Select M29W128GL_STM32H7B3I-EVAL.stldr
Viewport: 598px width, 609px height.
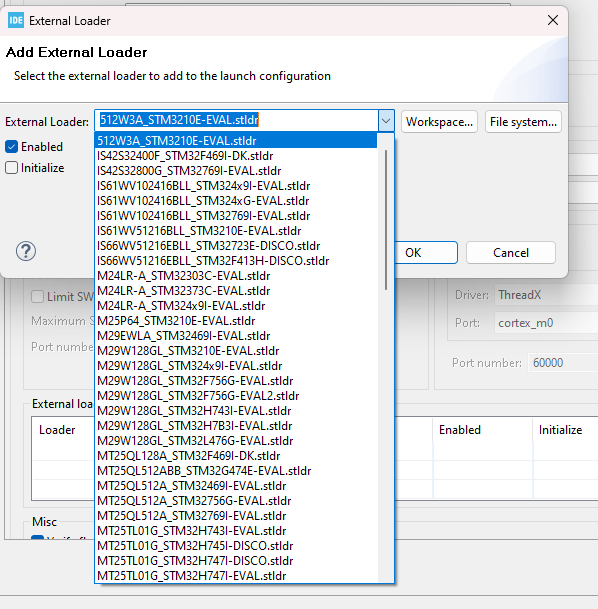click(236, 426)
